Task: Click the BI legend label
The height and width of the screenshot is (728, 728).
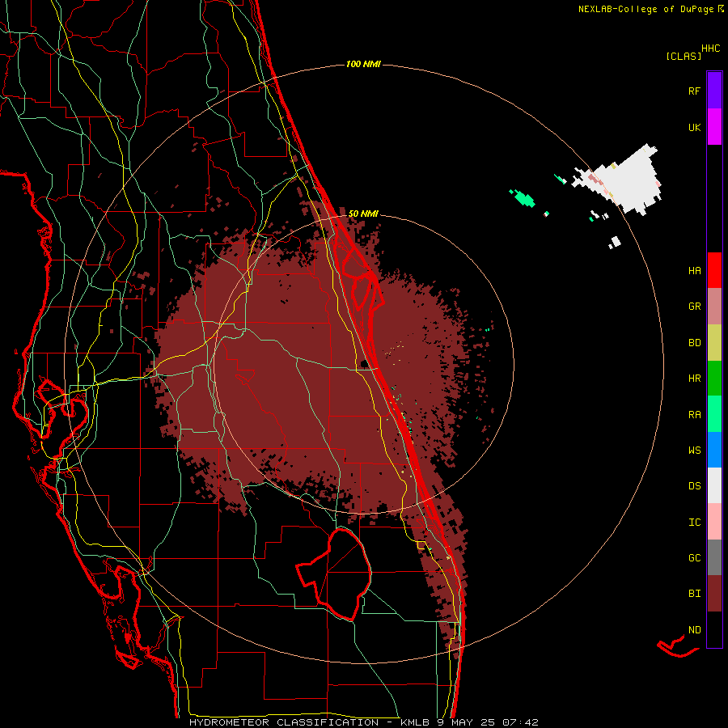Action: pyautogui.click(x=694, y=594)
